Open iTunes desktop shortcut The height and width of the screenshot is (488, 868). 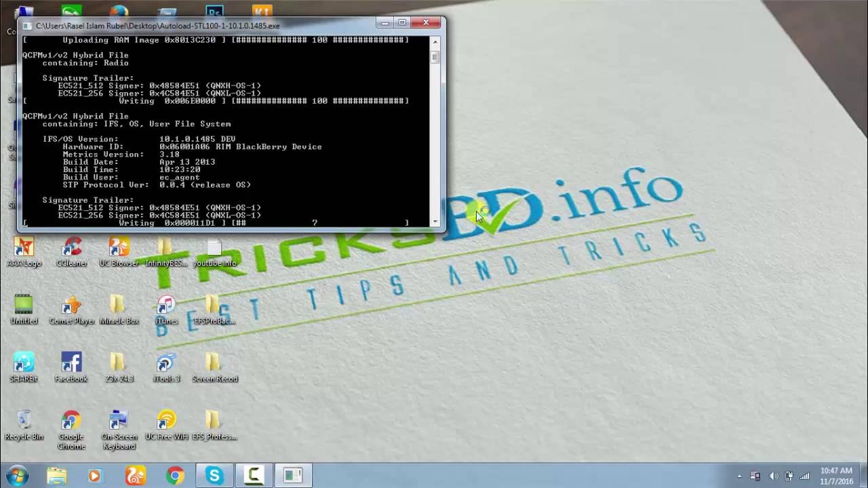click(x=166, y=309)
